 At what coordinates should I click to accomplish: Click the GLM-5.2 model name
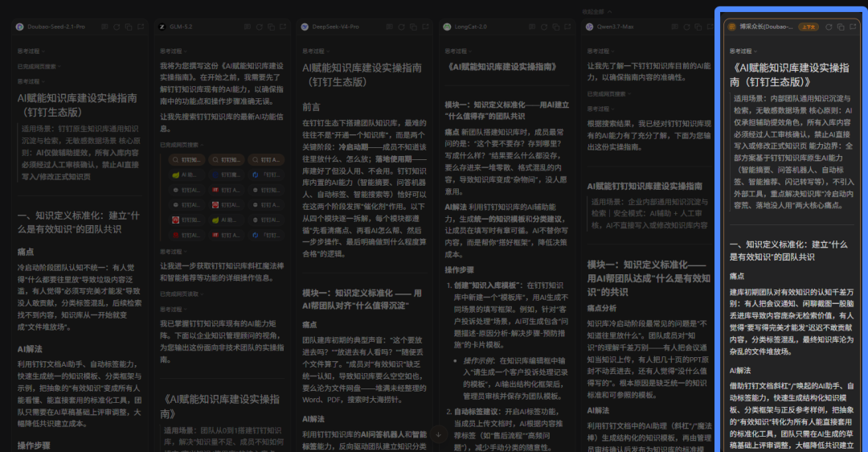181,27
